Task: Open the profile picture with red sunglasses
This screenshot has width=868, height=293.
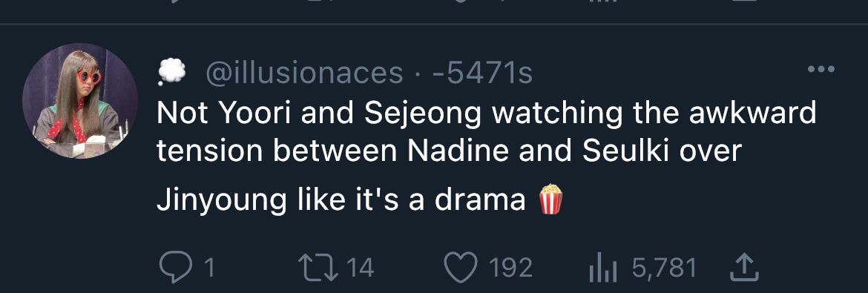Action: click(x=80, y=101)
